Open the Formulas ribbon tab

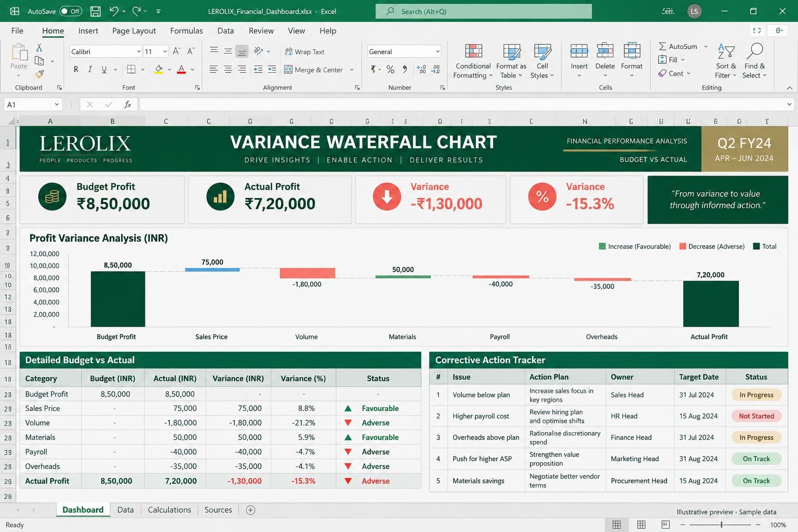187,31
